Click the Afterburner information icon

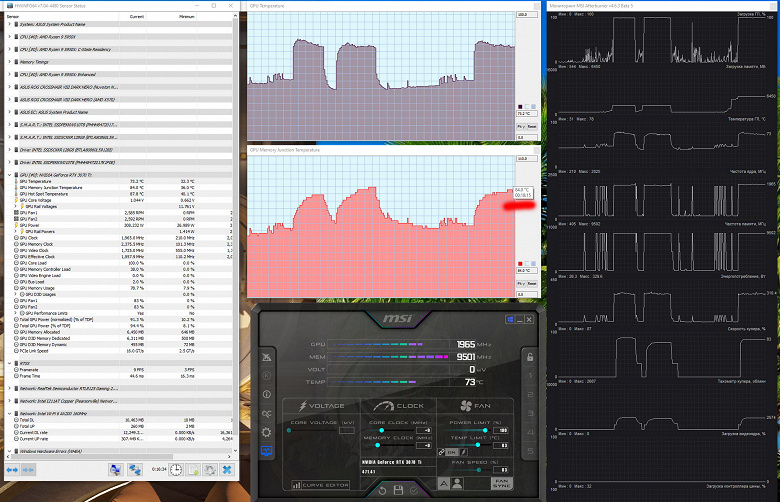click(267, 394)
